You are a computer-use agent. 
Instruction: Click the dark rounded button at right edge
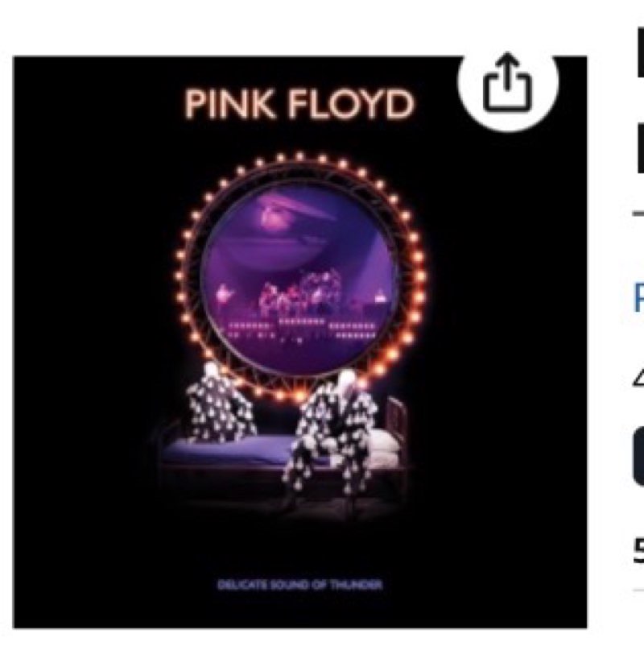coord(638,455)
